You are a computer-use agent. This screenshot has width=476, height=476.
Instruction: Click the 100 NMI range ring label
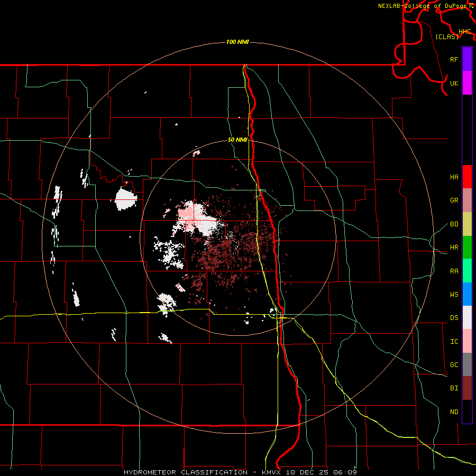237,42
